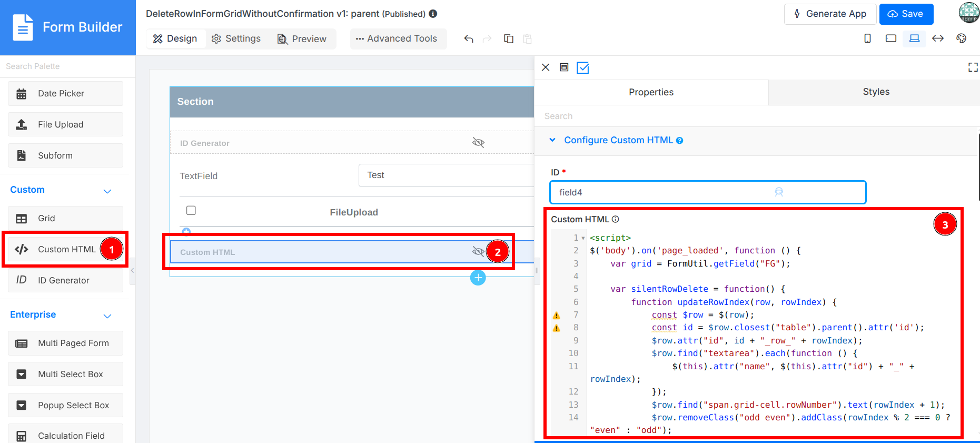Click the panel layout icon beside X
Viewport: 980px width, 443px height.
pos(564,67)
